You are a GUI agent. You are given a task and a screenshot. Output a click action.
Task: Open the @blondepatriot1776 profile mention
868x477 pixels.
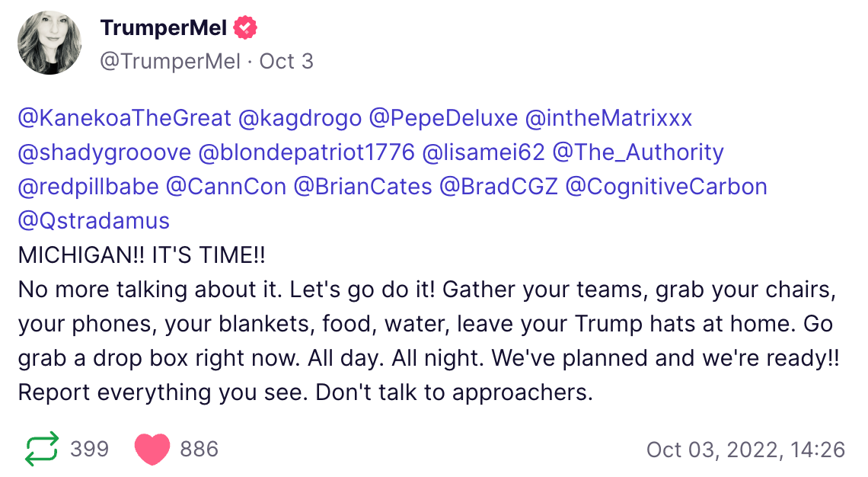click(x=307, y=152)
